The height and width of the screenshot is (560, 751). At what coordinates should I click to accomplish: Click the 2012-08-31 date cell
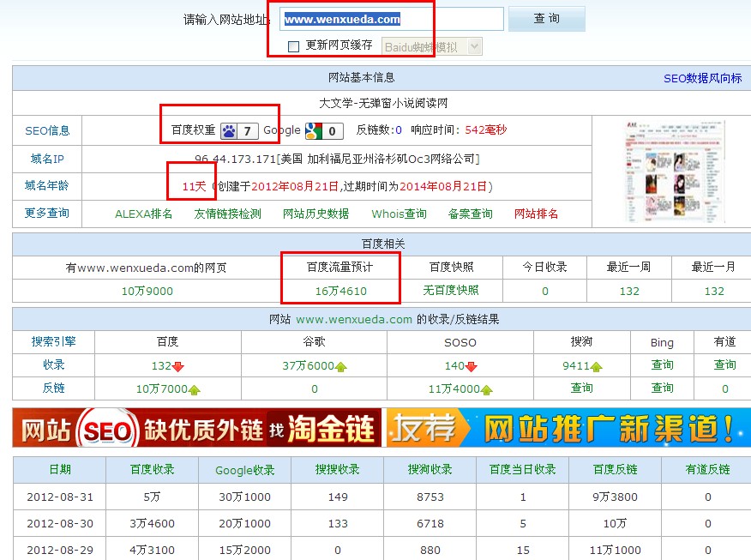point(60,497)
